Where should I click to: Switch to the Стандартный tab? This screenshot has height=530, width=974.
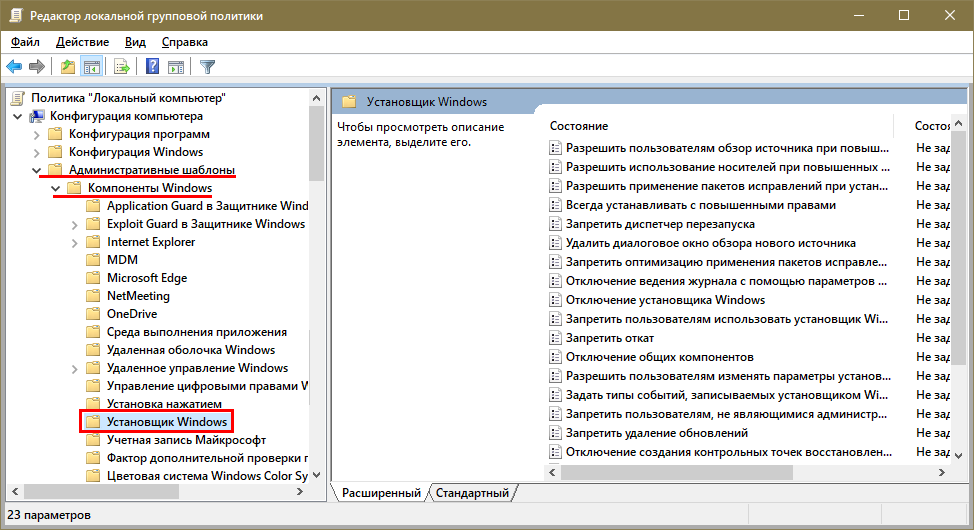point(472,493)
